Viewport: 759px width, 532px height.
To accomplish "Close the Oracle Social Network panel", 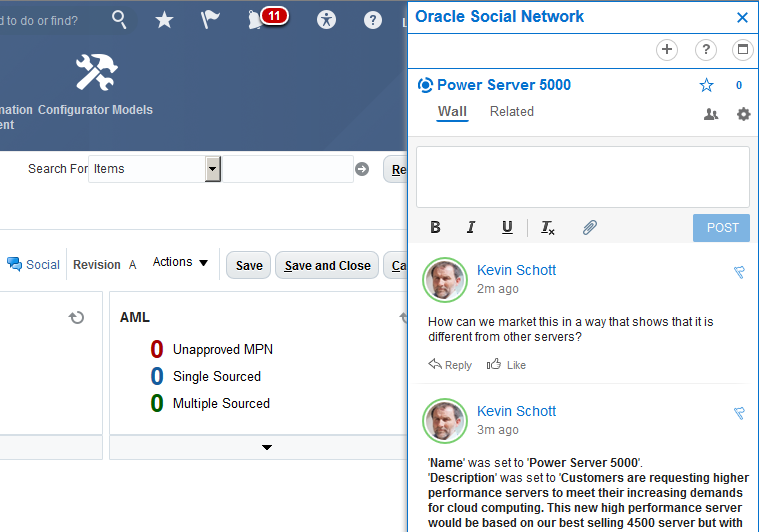I will point(742,17).
